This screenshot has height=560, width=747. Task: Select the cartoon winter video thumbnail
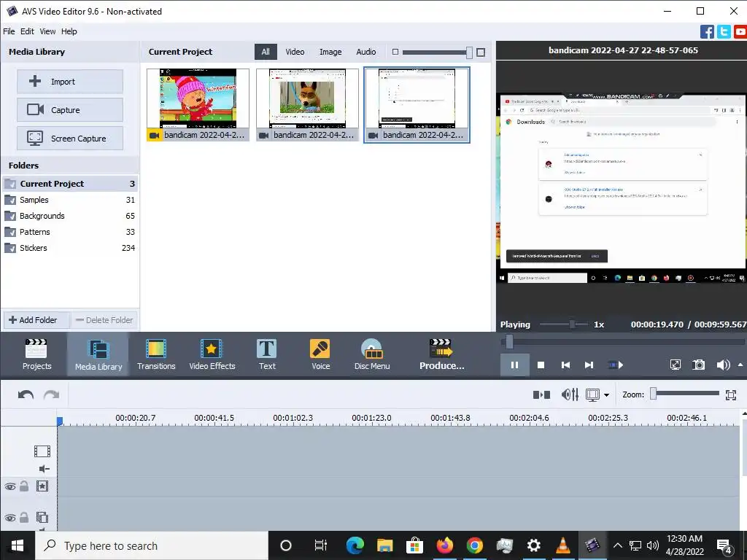[x=198, y=105]
